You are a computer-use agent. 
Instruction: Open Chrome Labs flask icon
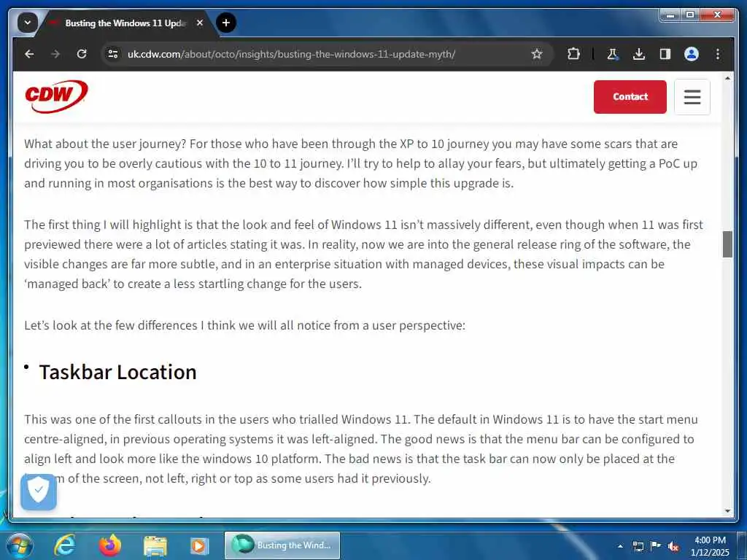pyautogui.click(x=612, y=54)
